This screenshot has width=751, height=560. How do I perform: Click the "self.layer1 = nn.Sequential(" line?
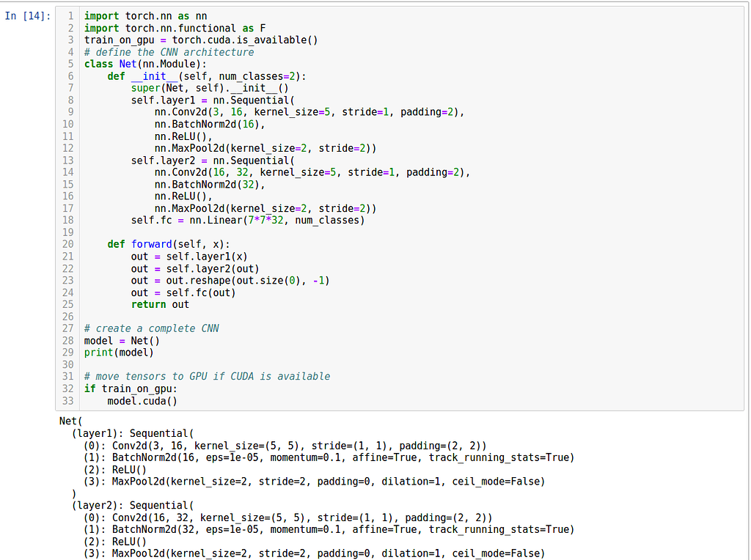click(213, 100)
